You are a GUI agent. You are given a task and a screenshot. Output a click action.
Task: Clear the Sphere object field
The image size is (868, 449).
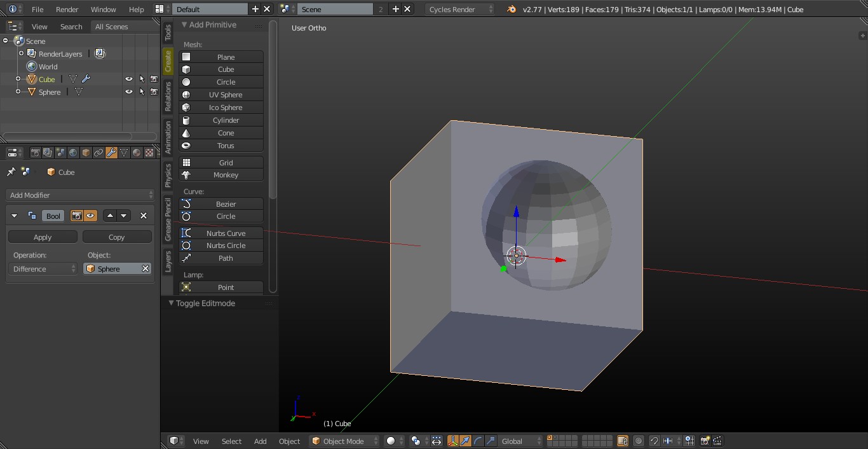tap(146, 268)
